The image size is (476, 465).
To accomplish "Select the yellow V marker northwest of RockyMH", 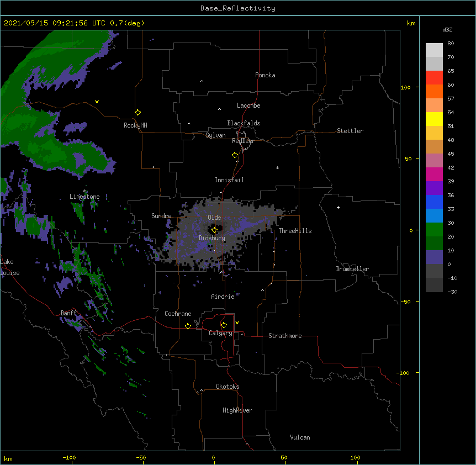I will click(97, 102).
